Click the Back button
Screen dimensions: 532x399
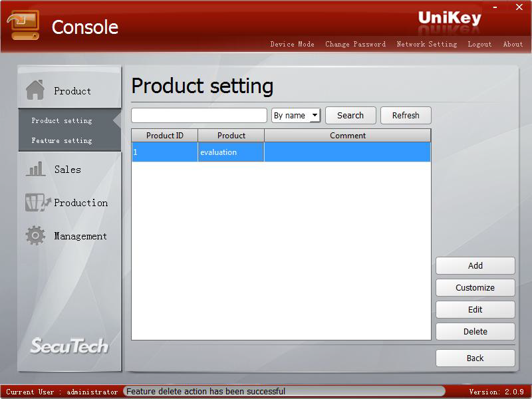475,358
